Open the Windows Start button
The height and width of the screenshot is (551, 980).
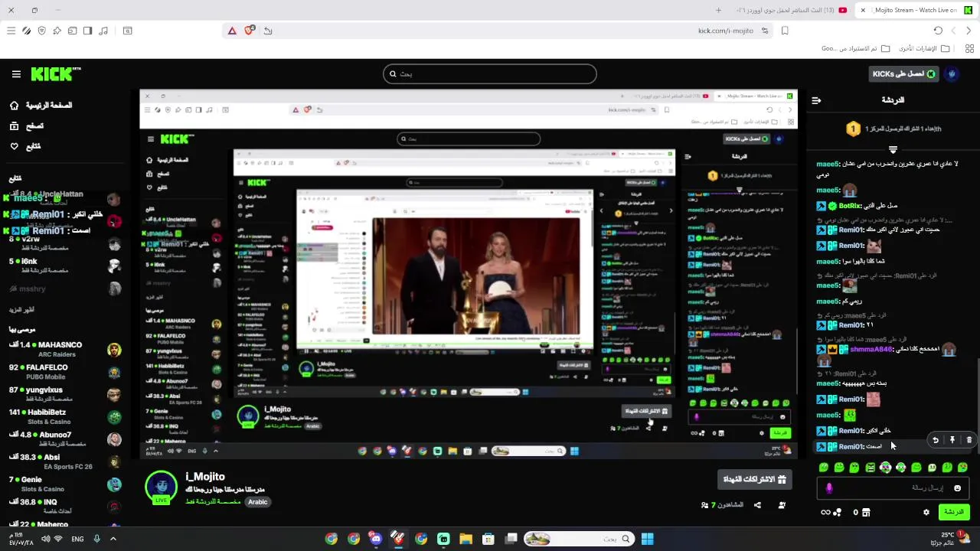647,539
